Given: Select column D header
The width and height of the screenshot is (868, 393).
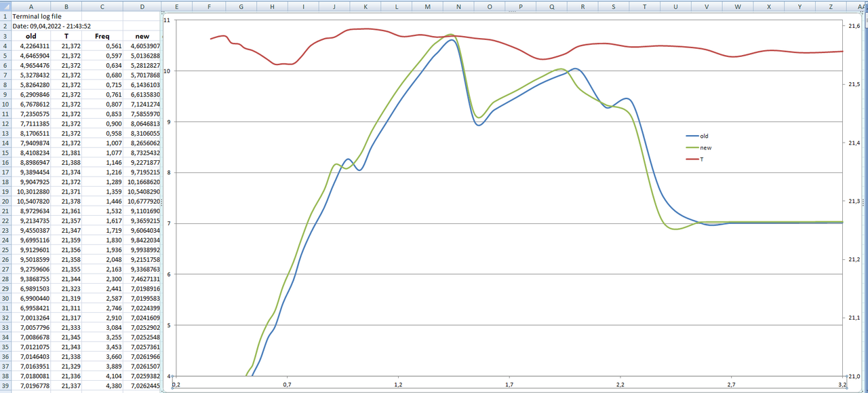Looking at the screenshot, I should (x=142, y=6).
